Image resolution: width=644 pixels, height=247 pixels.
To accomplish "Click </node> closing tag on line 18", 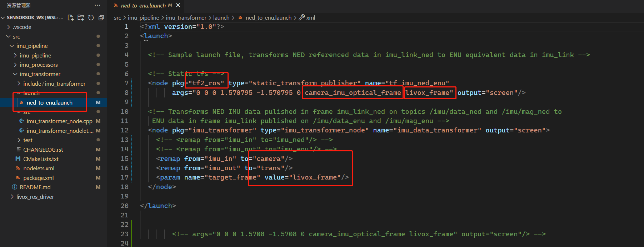I will coord(162,187).
